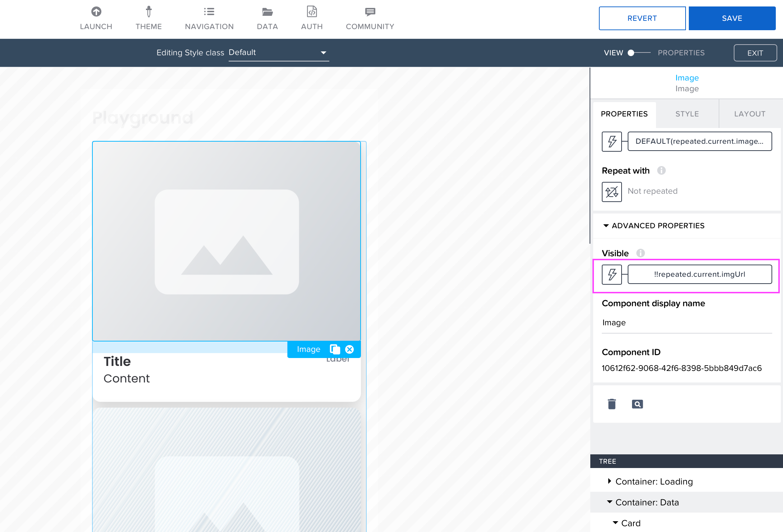Switch to the Layout tab
783x532 pixels.
750,114
